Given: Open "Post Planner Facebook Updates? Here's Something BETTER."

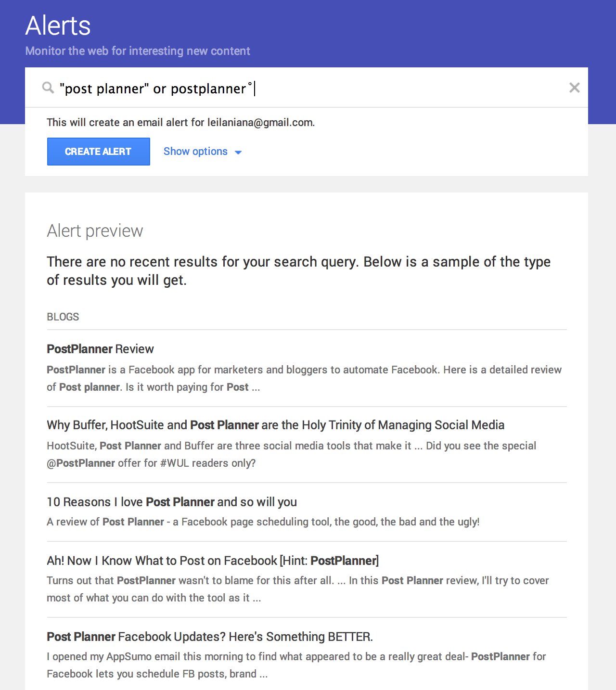Looking at the screenshot, I should pyautogui.click(x=209, y=636).
